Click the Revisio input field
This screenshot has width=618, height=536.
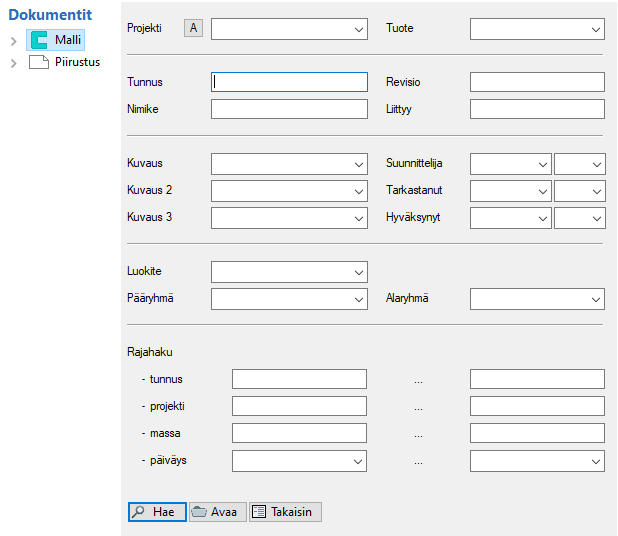(x=537, y=83)
